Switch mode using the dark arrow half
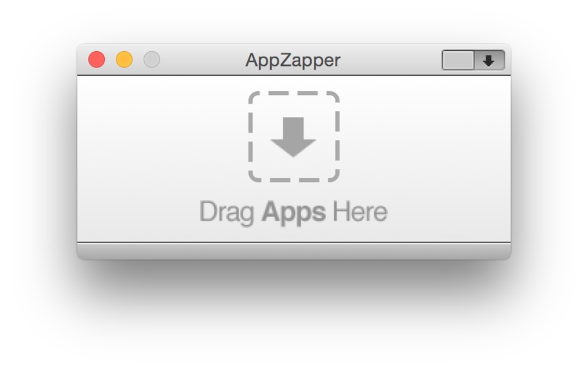The image size is (588, 370). pos(489,60)
